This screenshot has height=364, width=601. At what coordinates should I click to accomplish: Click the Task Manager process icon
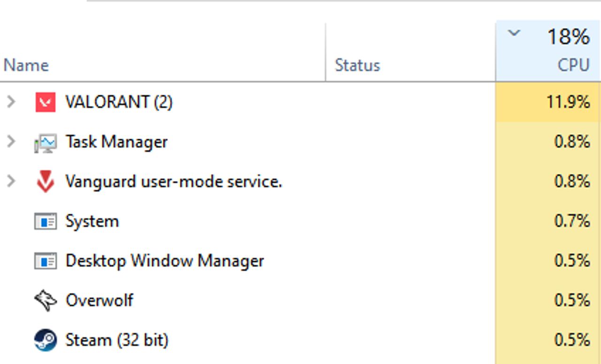(x=46, y=142)
